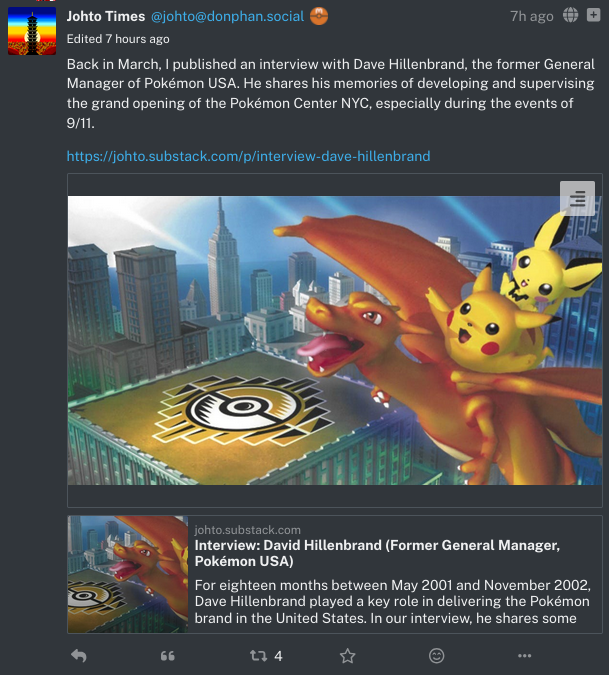This screenshot has width=609, height=675.
Task: Open the johto.substack.com interview-dave-hillenbrand URL
Action: point(248,156)
